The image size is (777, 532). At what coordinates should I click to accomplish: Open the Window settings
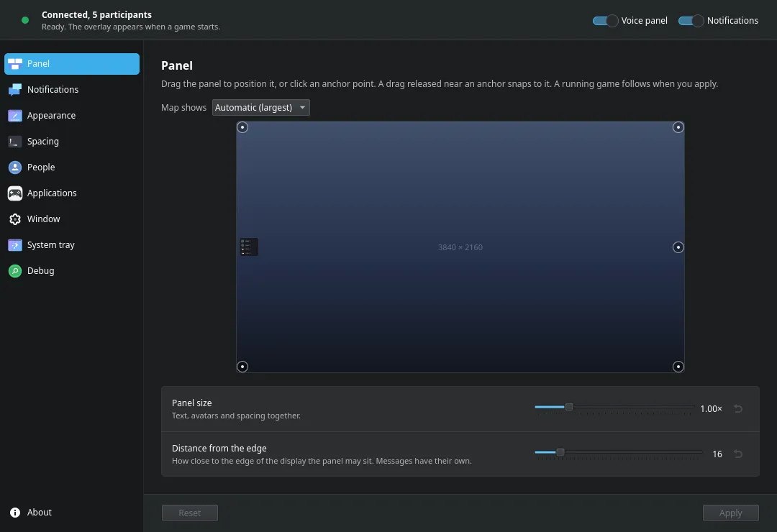click(72, 219)
